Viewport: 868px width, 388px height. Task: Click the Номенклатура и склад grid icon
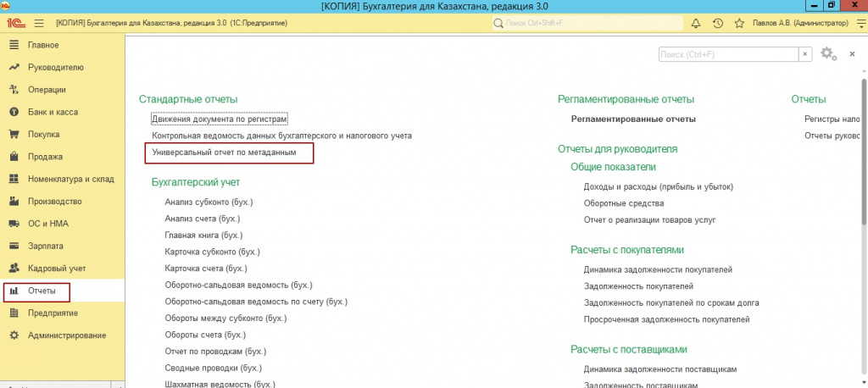point(15,179)
